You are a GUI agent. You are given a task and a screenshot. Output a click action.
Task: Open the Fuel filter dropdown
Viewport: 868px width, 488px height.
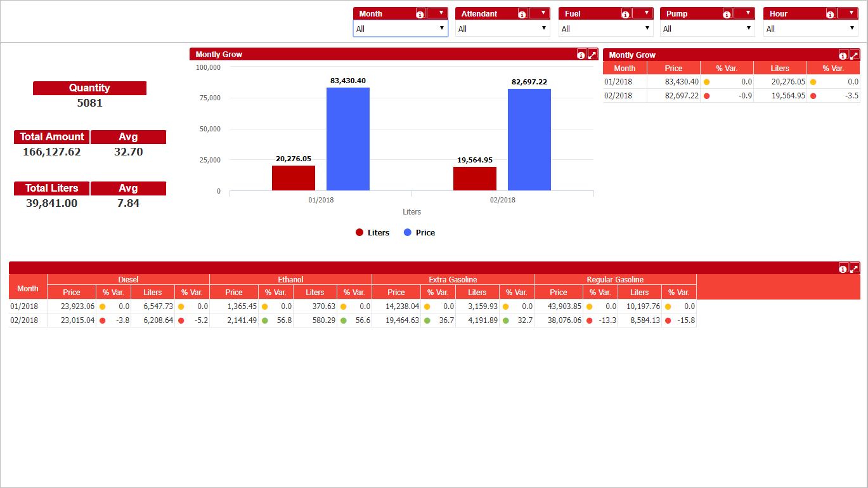(606, 29)
